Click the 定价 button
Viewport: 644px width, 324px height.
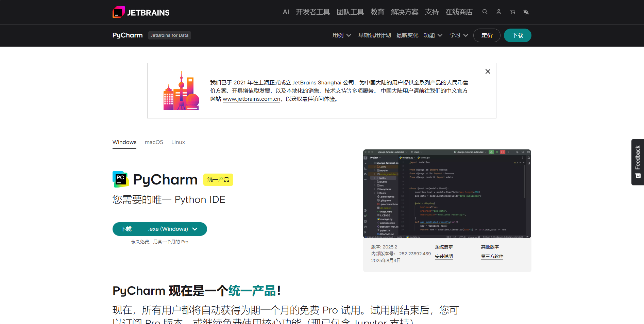point(487,35)
